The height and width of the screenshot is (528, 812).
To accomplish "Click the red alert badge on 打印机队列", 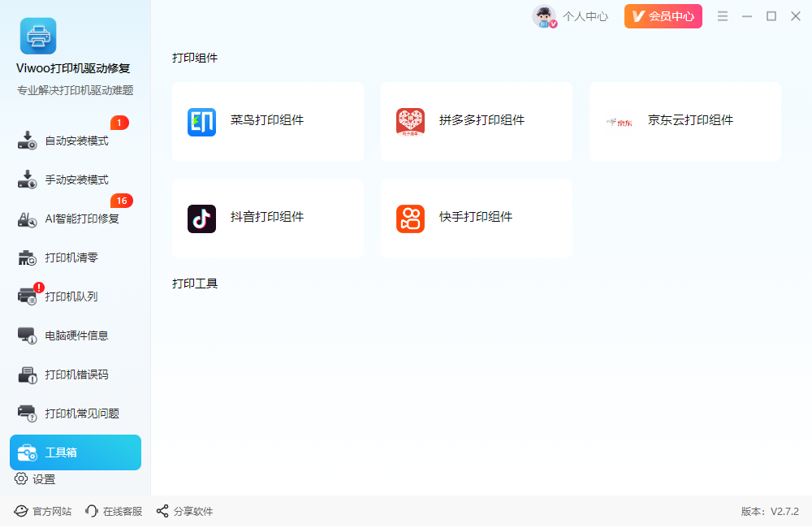I will [39, 288].
